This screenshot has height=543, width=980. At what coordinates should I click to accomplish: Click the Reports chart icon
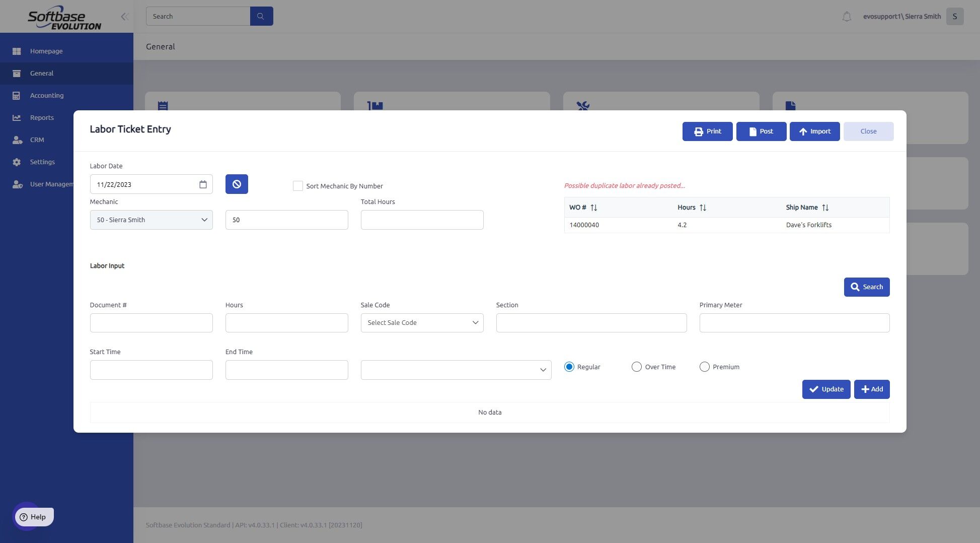[x=17, y=117]
